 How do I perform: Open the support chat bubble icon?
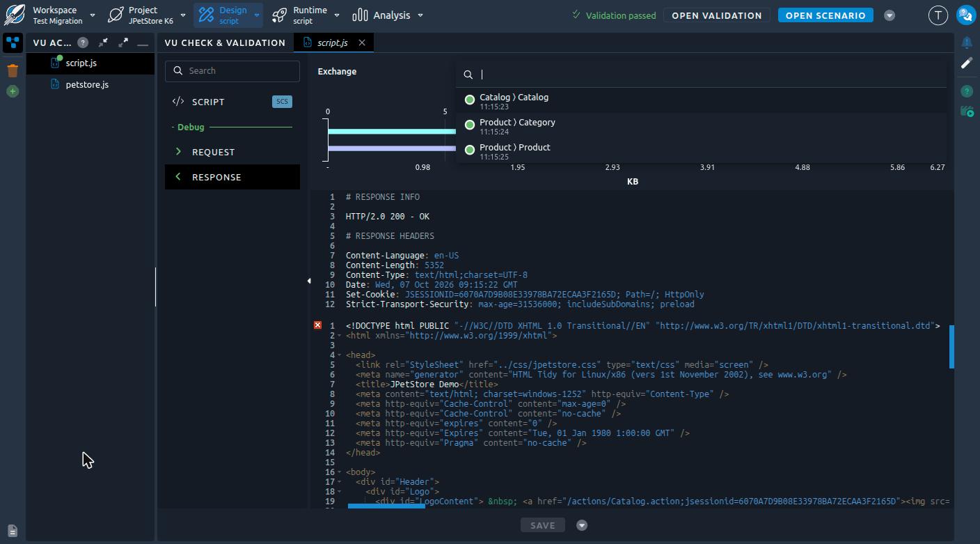(x=966, y=15)
